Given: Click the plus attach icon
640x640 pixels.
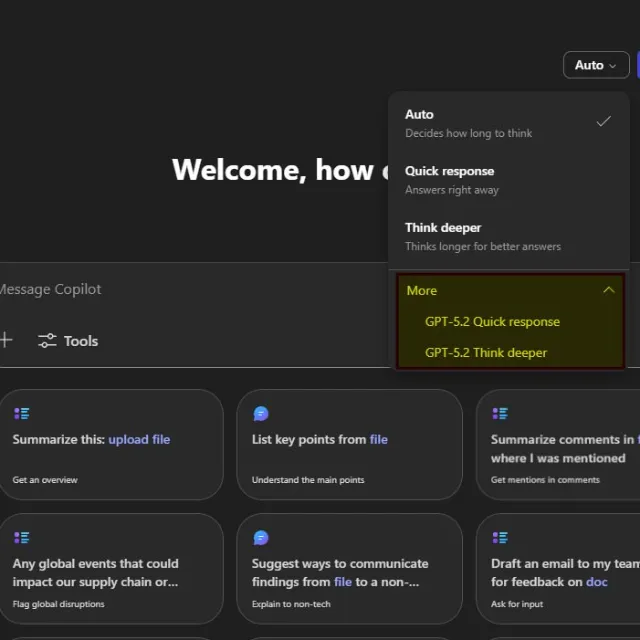Looking at the screenshot, I should (x=6, y=340).
